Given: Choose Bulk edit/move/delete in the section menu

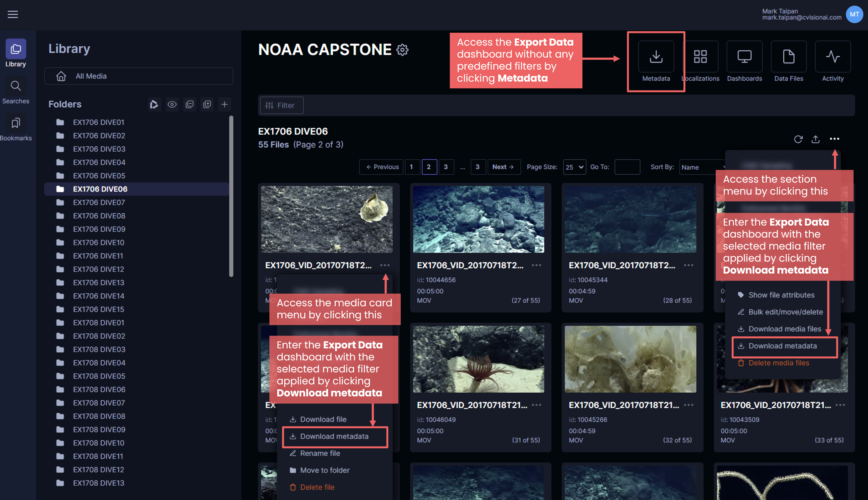Looking at the screenshot, I should [x=780, y=312].
